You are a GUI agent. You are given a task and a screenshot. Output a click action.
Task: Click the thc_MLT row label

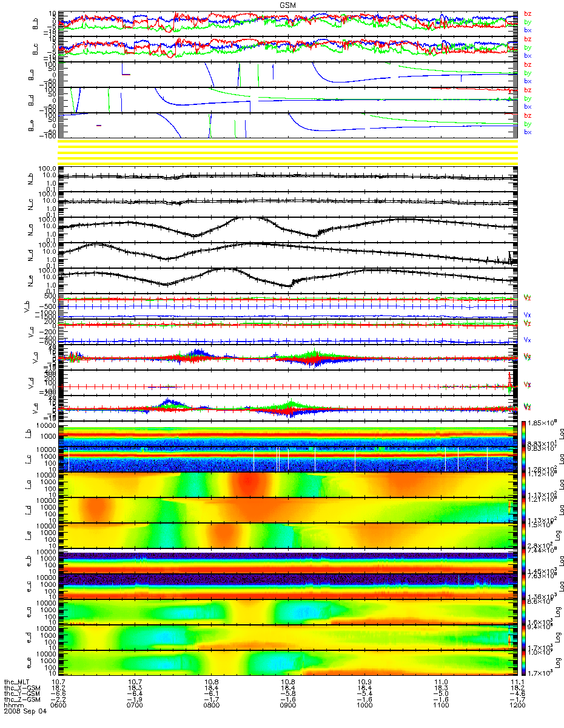pyautogui.click(x=17, y=681)
